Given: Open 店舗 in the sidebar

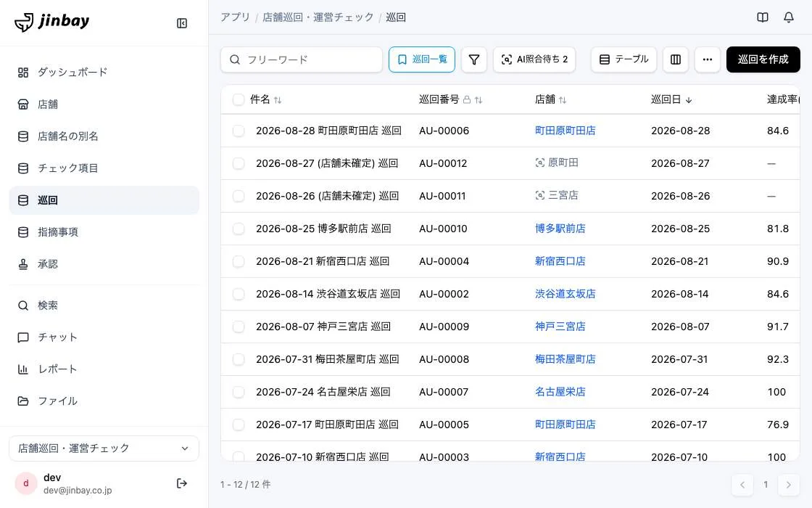Looking at the screenshot, I should [104, 105].
